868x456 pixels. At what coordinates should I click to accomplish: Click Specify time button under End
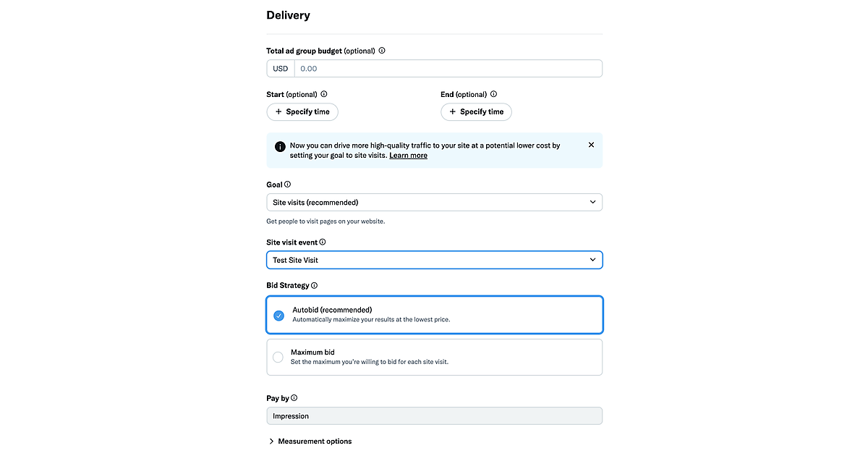[476, 112]
